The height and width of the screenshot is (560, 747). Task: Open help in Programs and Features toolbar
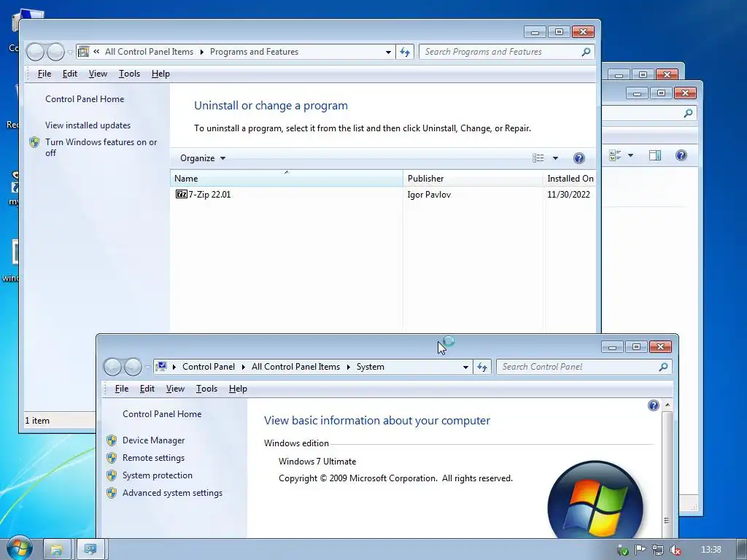tap(578, 158)
